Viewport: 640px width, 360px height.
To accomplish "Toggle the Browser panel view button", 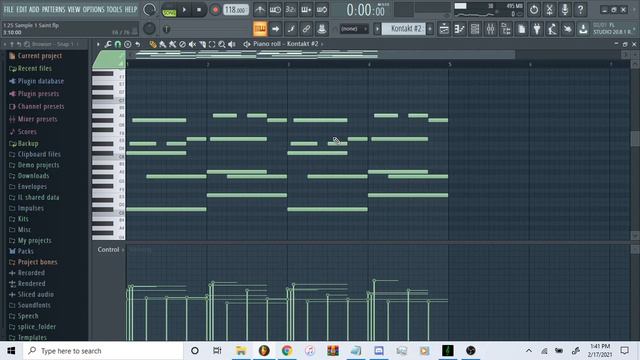I will (x=506, y=29).
